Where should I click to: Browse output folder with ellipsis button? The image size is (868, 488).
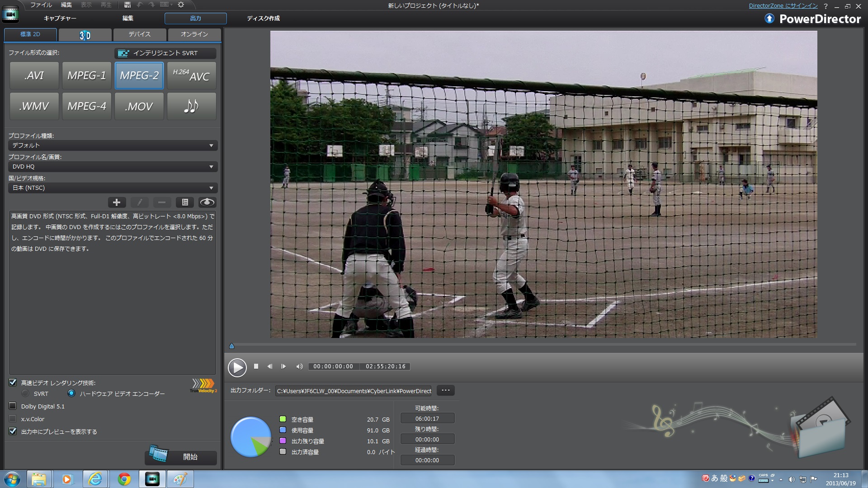coord(445,390)
